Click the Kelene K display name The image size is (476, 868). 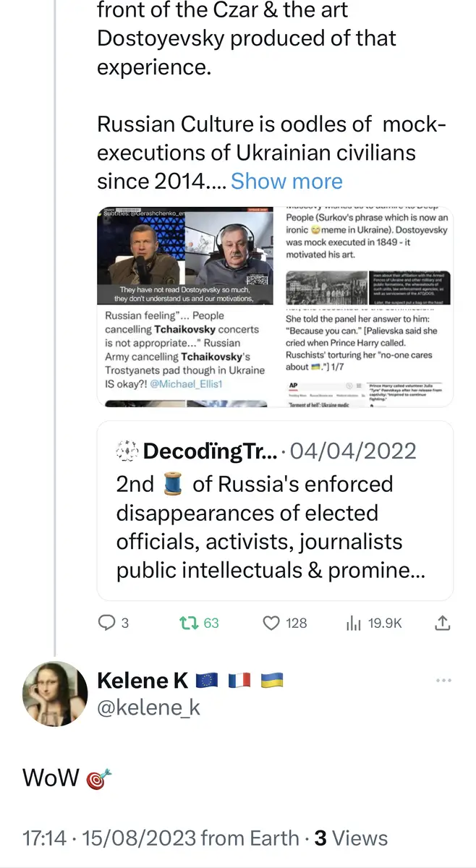(x=143, y=681)
